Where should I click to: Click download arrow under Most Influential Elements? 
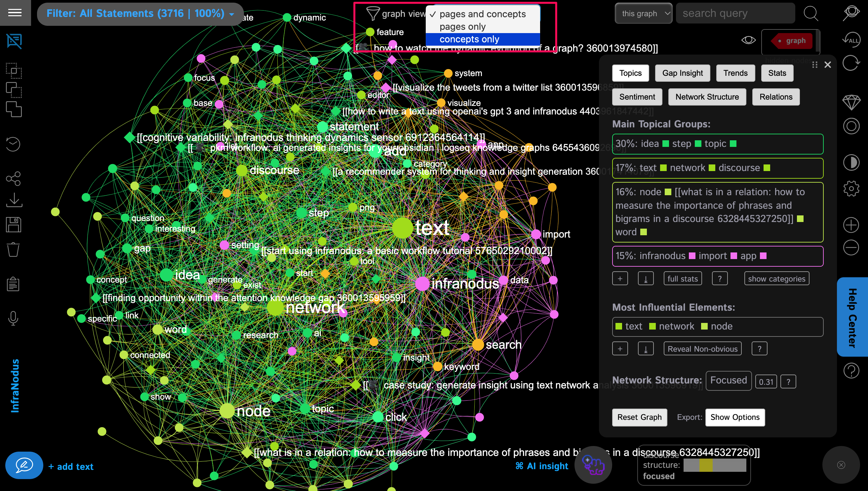(646, 349)
